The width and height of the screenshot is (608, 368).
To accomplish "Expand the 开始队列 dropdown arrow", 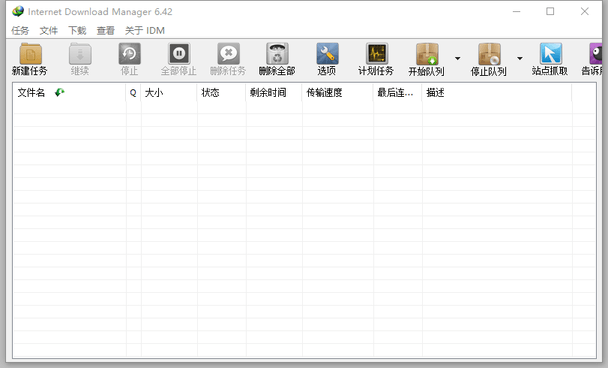I will [x=458, y=59].
